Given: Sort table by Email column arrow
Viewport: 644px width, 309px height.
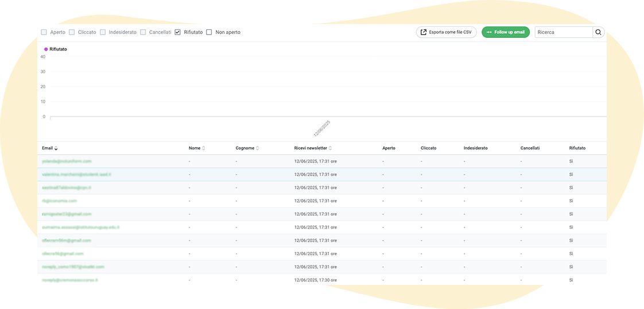Looking at the screenshot, I should 56,149.
